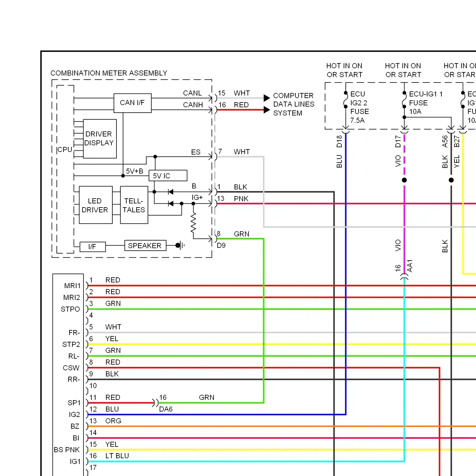Select the "D9" connector label
Viewport: 476px width, 476px height.
coord(221,245)
